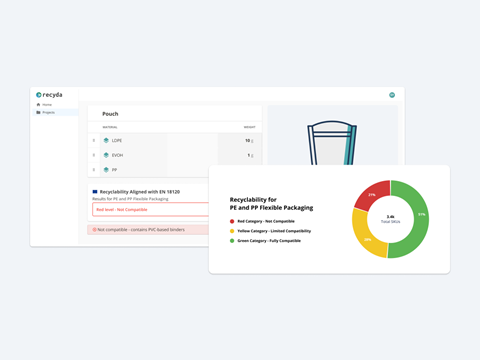Click Red Category - Not Compatible label
This screenshot has width=480, height=360.
click(x=266, y=221)
